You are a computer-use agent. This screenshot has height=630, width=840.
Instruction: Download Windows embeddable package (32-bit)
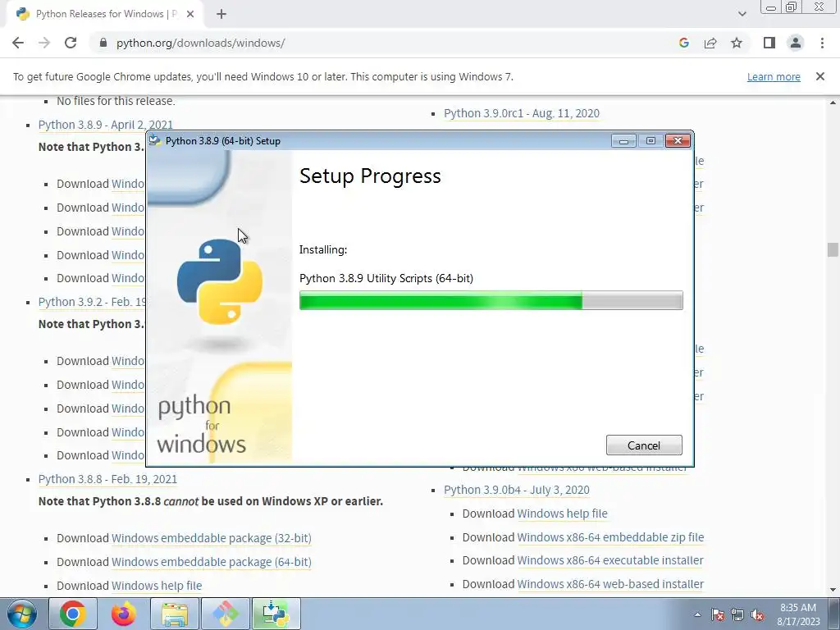(x=211, y=538)
